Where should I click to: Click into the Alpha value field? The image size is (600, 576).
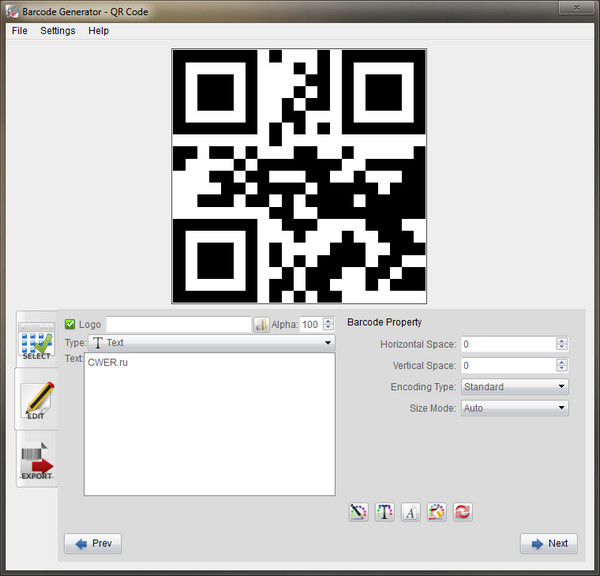click(311, 325)
